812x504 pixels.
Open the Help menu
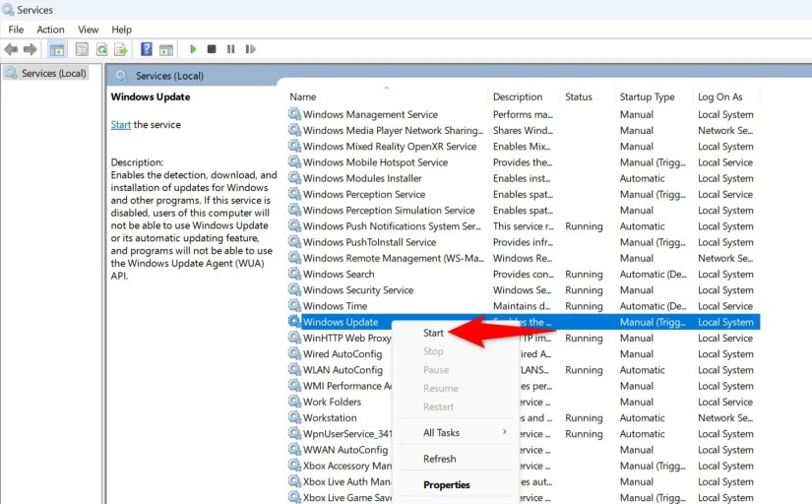[122, 30]
